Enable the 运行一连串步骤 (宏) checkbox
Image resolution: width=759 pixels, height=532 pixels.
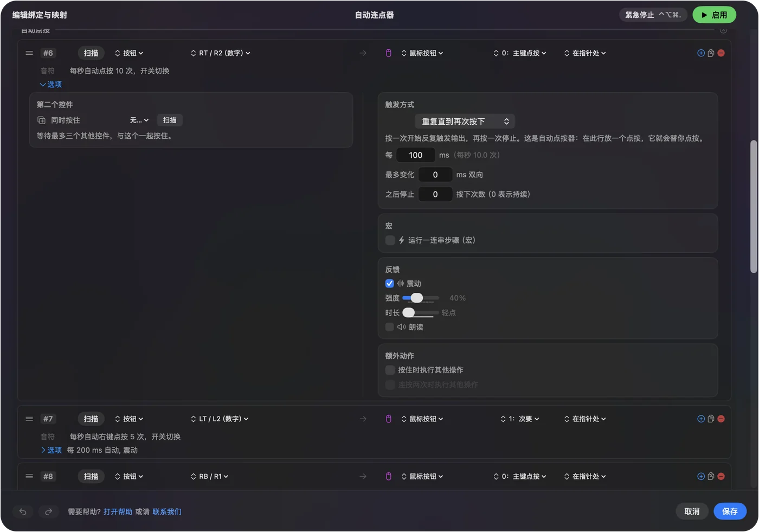[390, 240]
